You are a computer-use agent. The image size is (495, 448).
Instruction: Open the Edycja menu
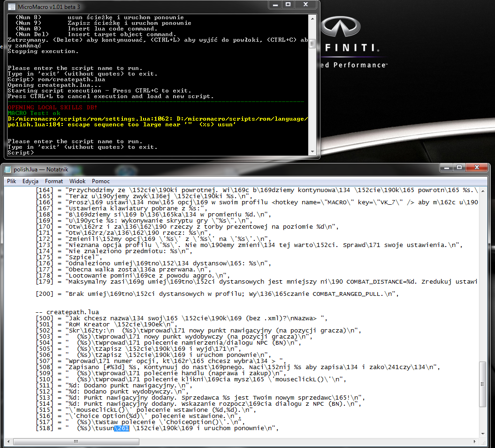[30, 181]
